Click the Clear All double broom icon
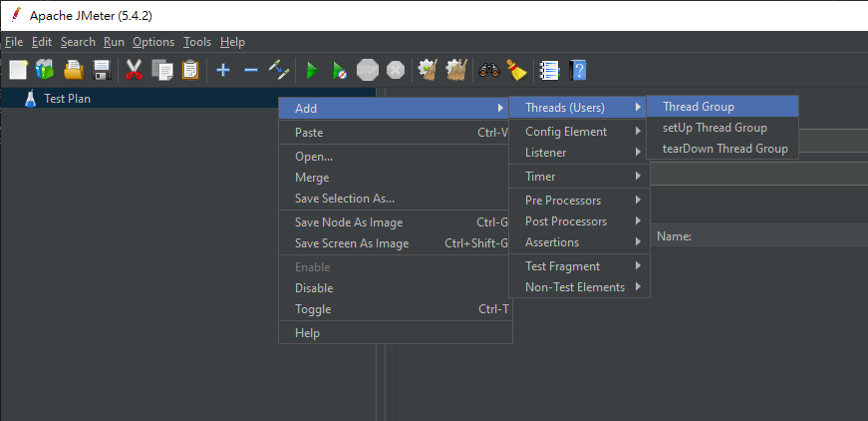868x421 pixels. [x=457, y=71]
